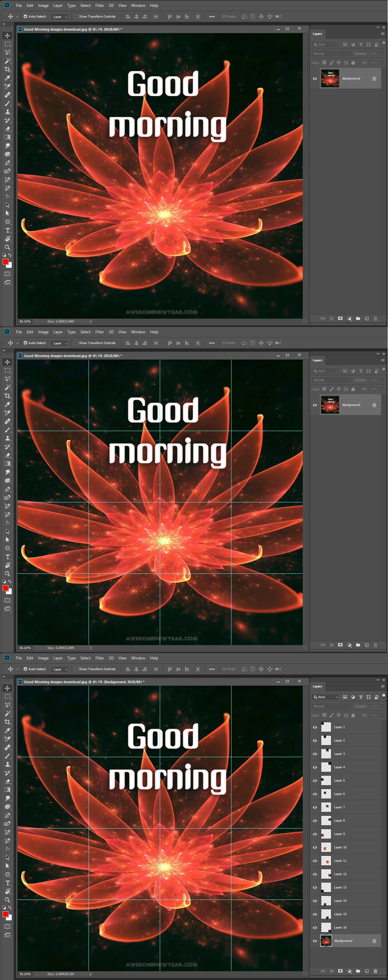
Task: Choose the Crop tool in the top window
Action: tap(7, 69)
